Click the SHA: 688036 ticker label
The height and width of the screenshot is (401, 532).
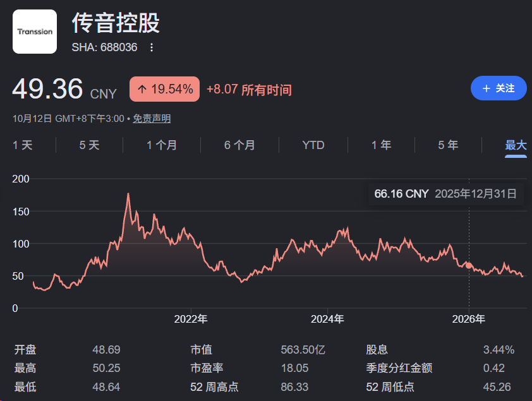pos(104,47)
